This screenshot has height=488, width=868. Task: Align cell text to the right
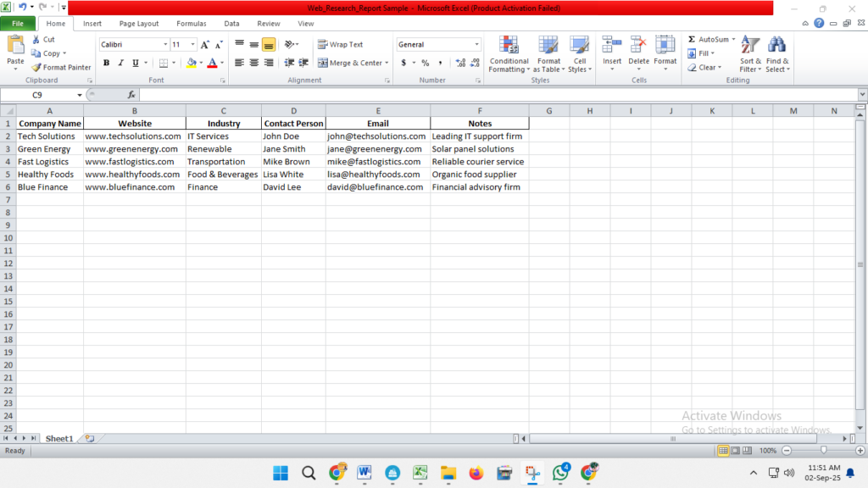coord(269,63)
